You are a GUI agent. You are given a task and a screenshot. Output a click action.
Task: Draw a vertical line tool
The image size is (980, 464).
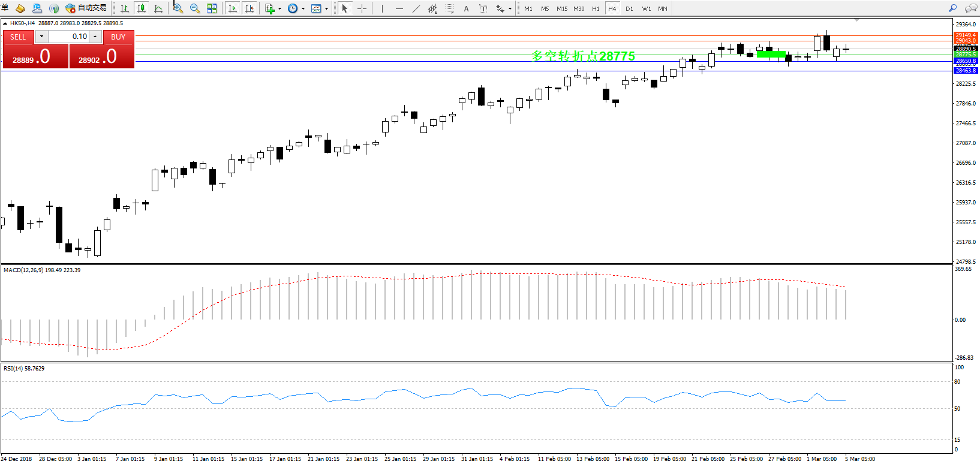382,8
